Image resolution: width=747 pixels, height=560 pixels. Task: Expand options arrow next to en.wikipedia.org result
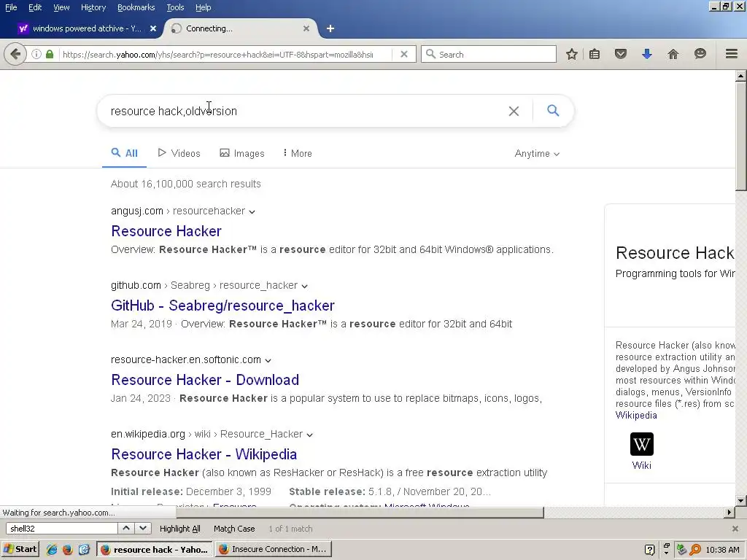pos(309,435)
